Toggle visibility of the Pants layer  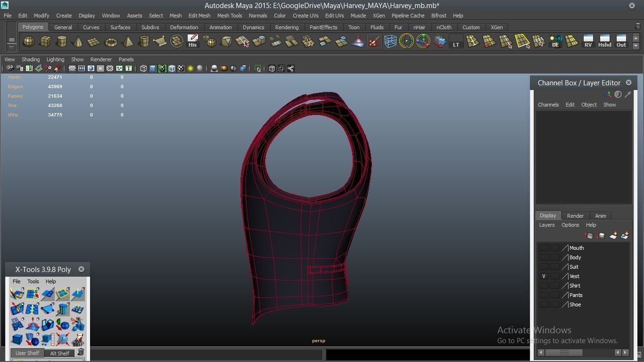(544, 295)
